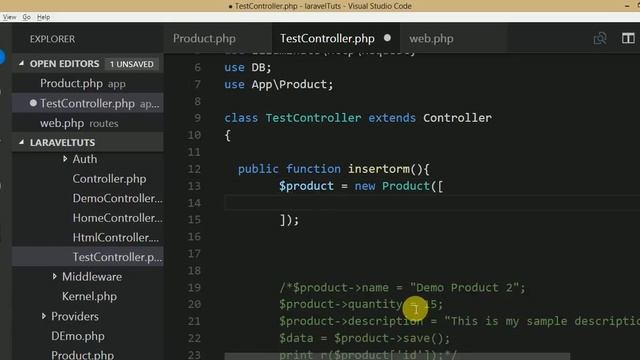Click the EXPLORER panel title
Screen dimensions: 640x360
[x=52, y=39]
